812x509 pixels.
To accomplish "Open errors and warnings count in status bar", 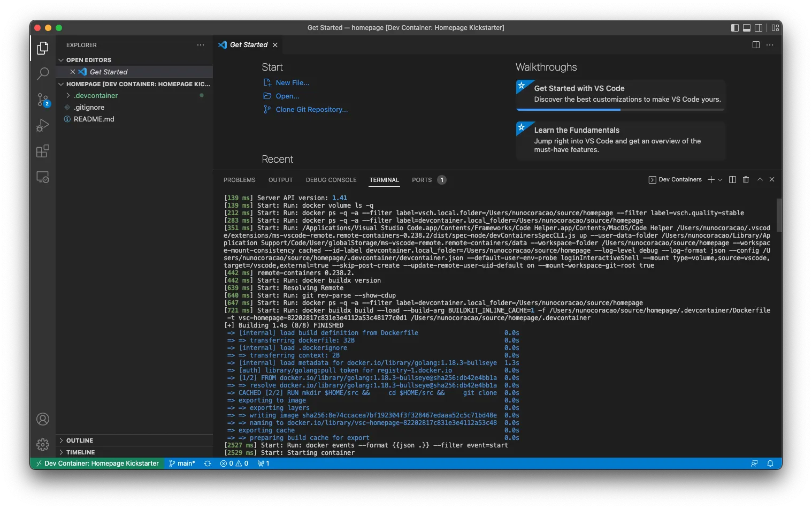I will [x=234, y=464].
